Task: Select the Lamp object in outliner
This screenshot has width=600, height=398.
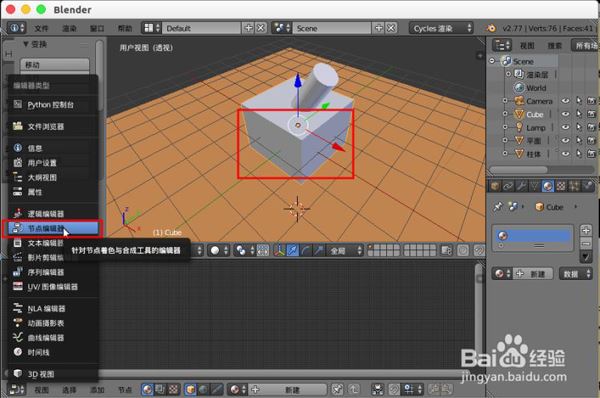Action: [x=536, y=127]
